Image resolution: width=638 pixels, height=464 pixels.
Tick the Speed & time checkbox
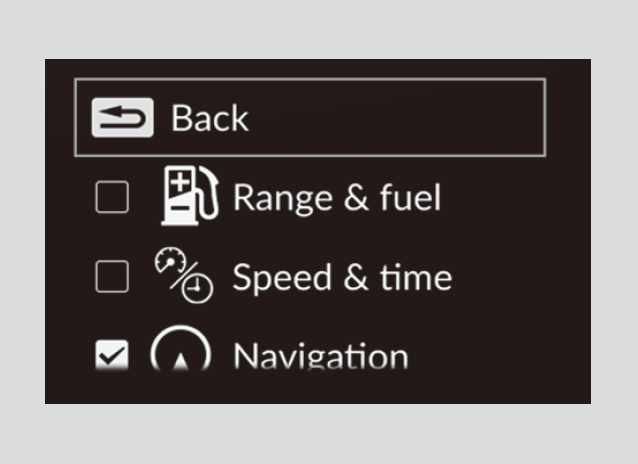111,277
